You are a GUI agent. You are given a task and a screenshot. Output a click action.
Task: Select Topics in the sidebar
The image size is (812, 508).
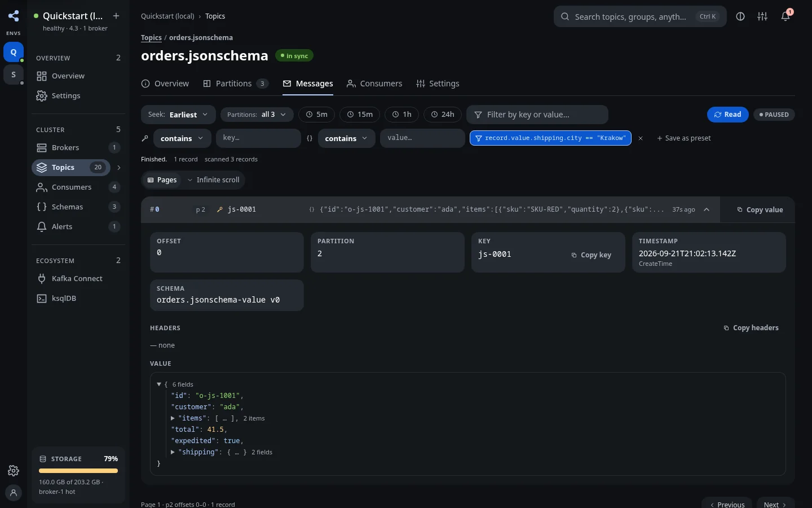[x=71, y=167]
